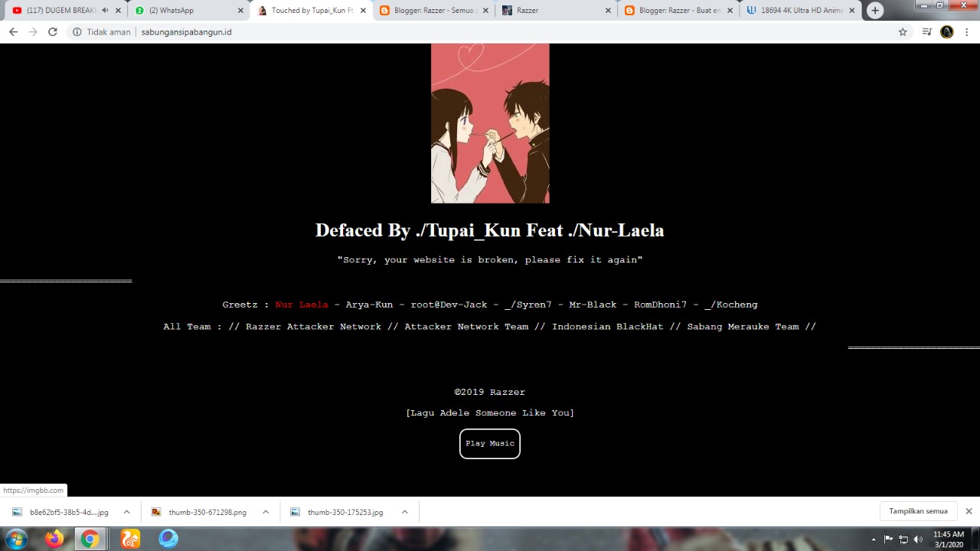The width and height of the screenshot is (980, 551).
Task: Mute the DUGEM BREAK YouTube tab audio
Action: pyautogui.click(x=105, y=10)
